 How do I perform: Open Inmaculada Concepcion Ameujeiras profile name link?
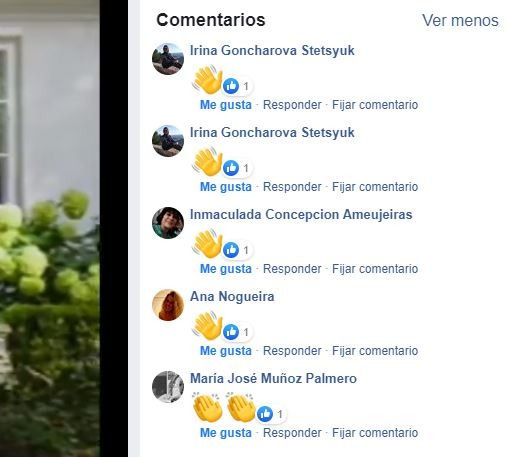[x=301, y=215]
